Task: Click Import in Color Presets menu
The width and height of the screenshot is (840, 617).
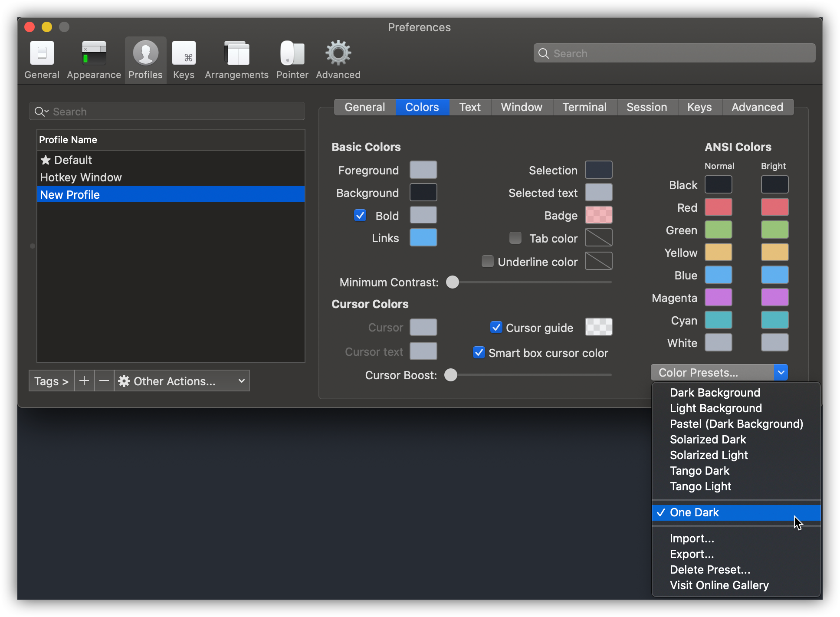Action: click(692, 538)
